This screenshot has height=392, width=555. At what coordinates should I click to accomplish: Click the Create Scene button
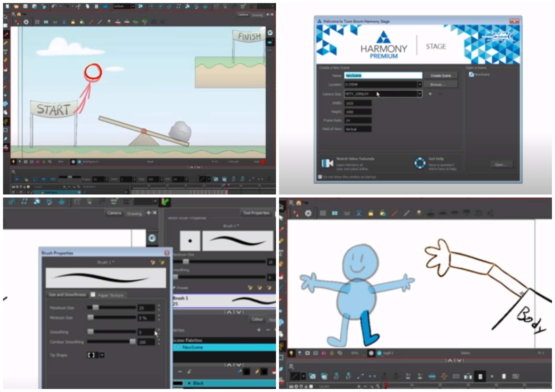pyautogui.click(x=441, y=76)
